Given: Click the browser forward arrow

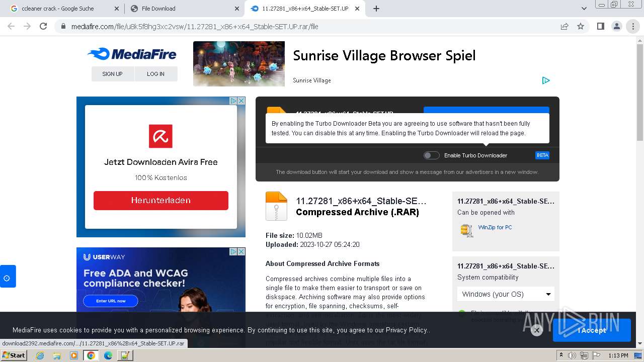Looking at the screenshot, I should coord(27,26).
